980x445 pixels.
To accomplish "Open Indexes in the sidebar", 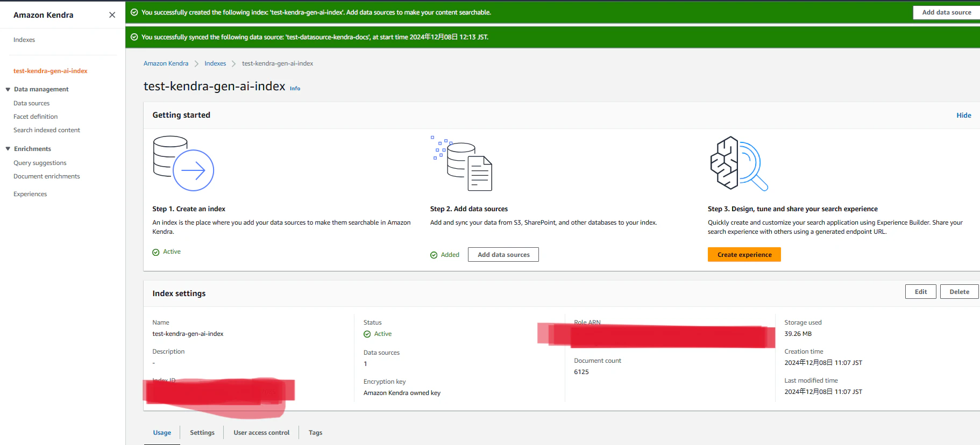I will click(x=24, y=40).
